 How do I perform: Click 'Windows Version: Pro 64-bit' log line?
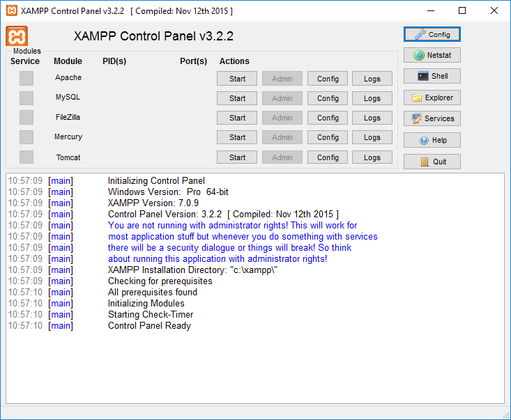[168, 192]
